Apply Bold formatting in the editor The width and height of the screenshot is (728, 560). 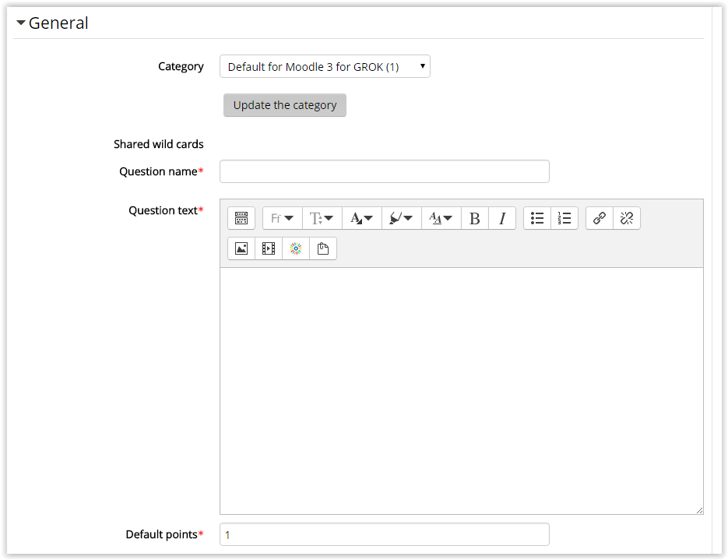click(474, 218)
